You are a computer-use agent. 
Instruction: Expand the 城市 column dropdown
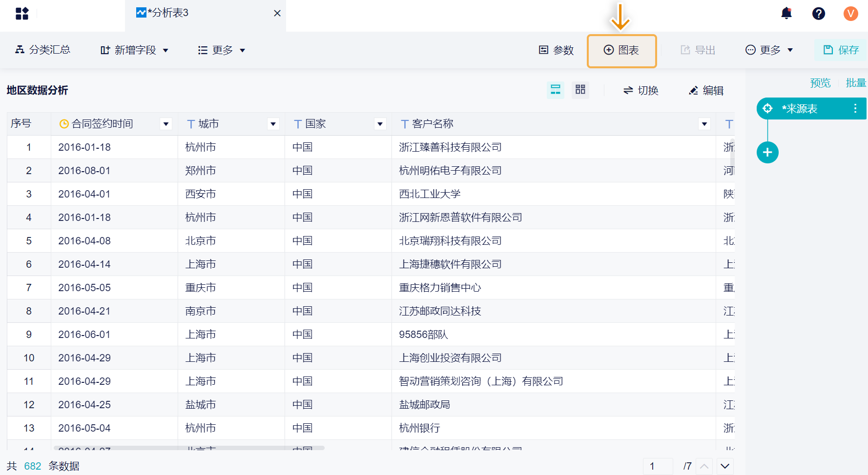[x=273, y=124]
